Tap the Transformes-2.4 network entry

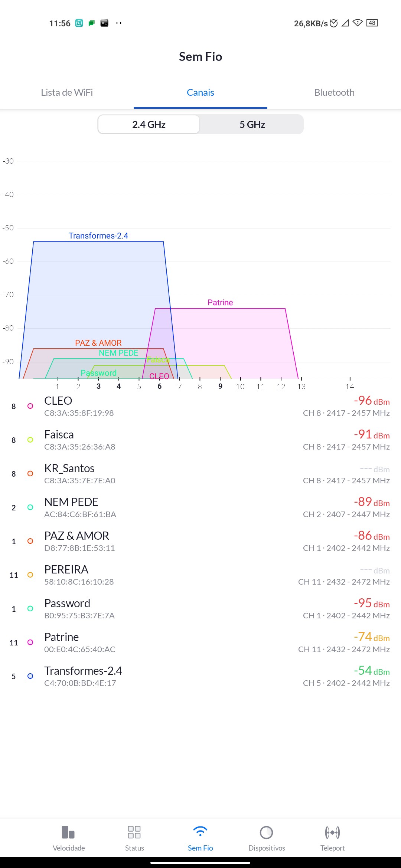point(200,676)
